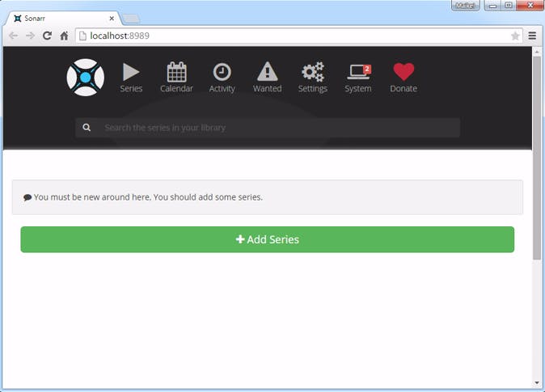Screen dimensions: 545x392
Task: Click the localhost:8989 address bar
Action: coord(299,36)
